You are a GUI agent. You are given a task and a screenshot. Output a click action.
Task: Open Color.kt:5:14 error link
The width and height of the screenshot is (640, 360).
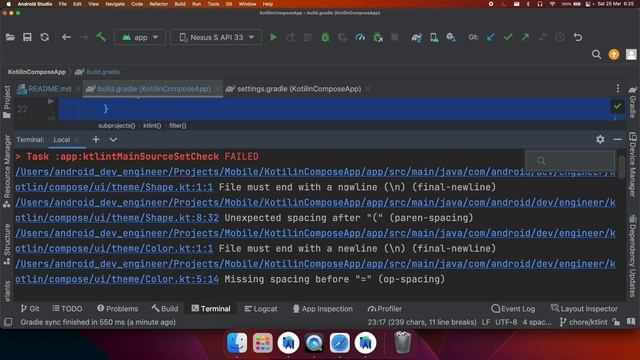(x=117, y=279)
